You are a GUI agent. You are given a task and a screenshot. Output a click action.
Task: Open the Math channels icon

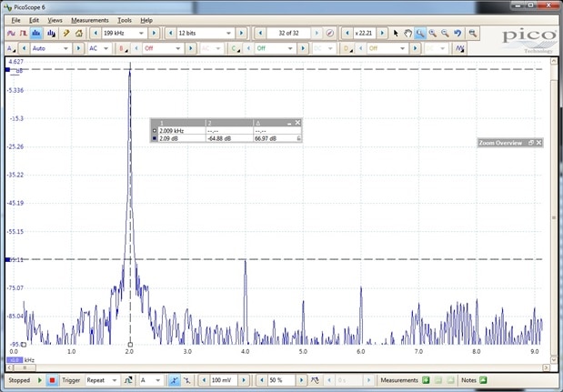pos(461,48)
